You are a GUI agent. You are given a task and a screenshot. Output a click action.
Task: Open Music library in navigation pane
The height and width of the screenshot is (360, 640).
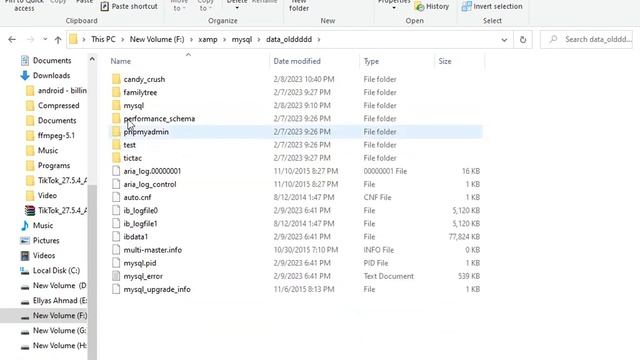[x=43, y=225]
